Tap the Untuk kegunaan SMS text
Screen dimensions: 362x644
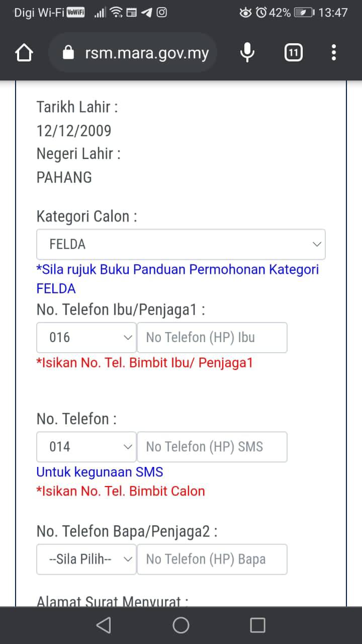pos(100,472)
